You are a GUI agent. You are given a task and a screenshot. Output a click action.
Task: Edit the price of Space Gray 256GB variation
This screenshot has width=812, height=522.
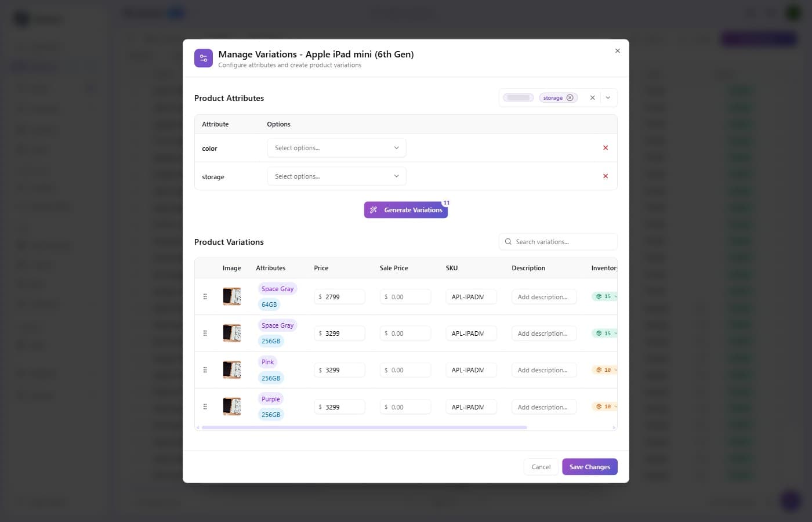tap(340, 333)
